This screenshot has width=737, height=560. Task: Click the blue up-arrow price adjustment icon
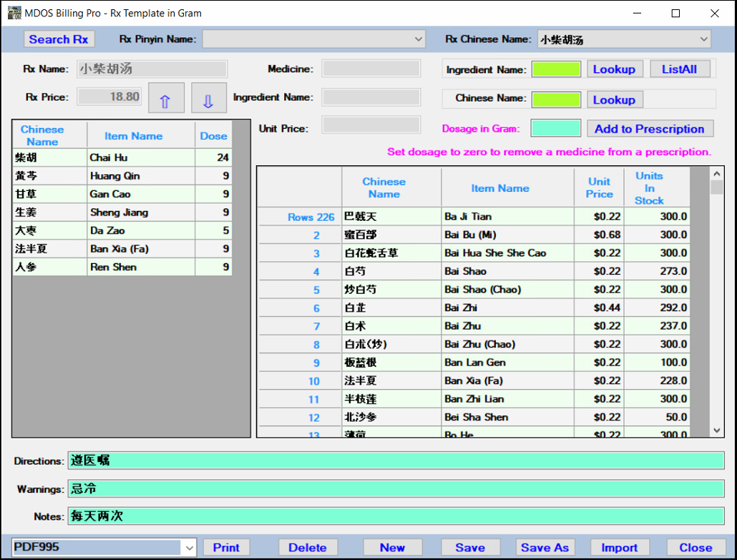click(166, 97)
